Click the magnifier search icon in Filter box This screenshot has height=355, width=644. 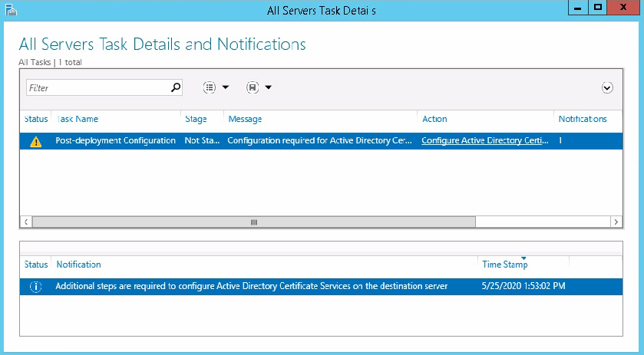click(x=176, y=87)
